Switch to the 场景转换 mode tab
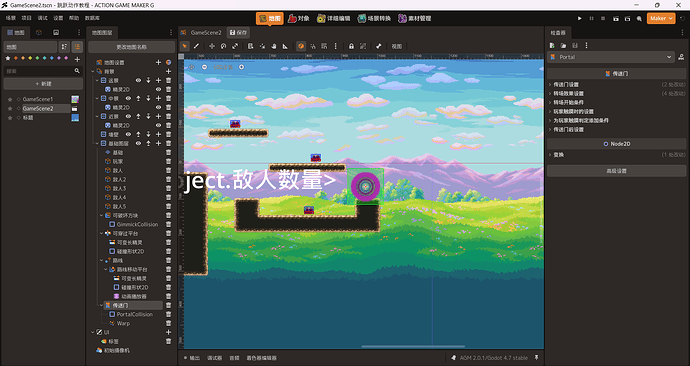Screen dimensions: 690x366 pyautogui.click(x=374, y=18)
